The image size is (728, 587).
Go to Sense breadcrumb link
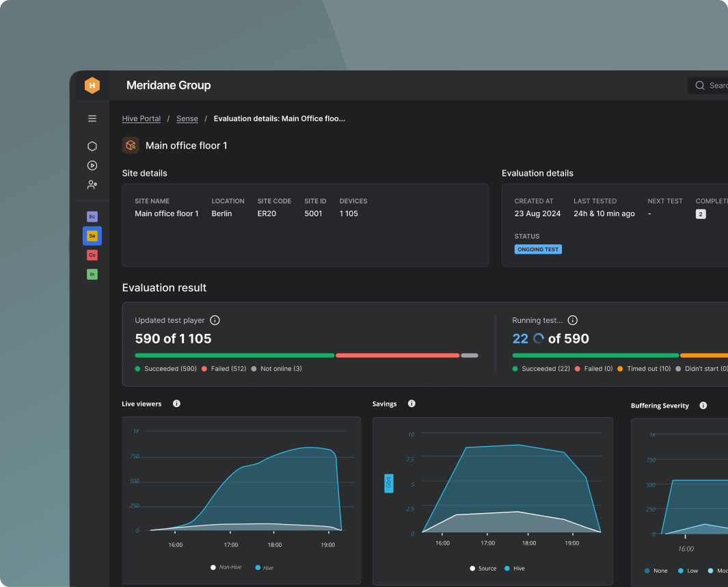[187, 118]
